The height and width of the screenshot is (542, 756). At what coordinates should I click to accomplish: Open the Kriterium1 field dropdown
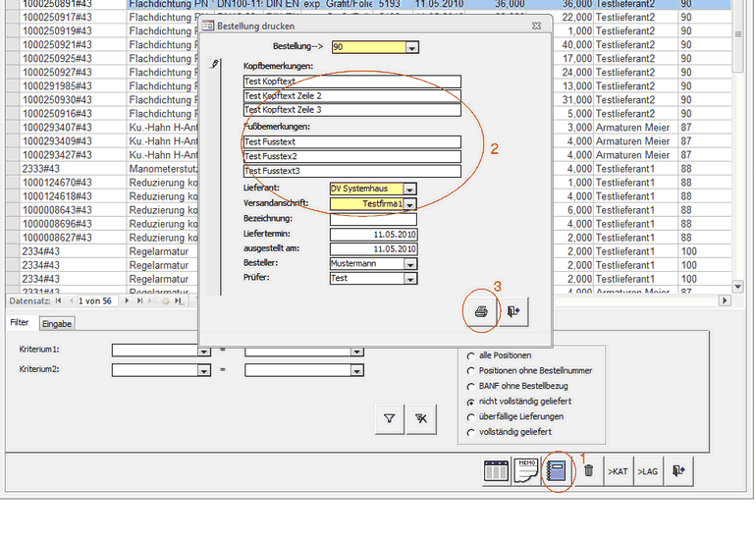(204, 350)
